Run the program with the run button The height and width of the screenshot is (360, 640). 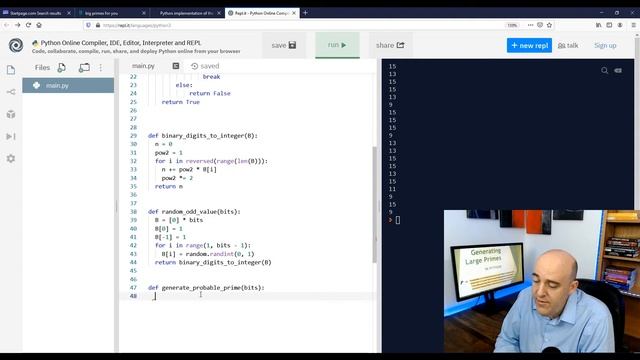point(337,45)
